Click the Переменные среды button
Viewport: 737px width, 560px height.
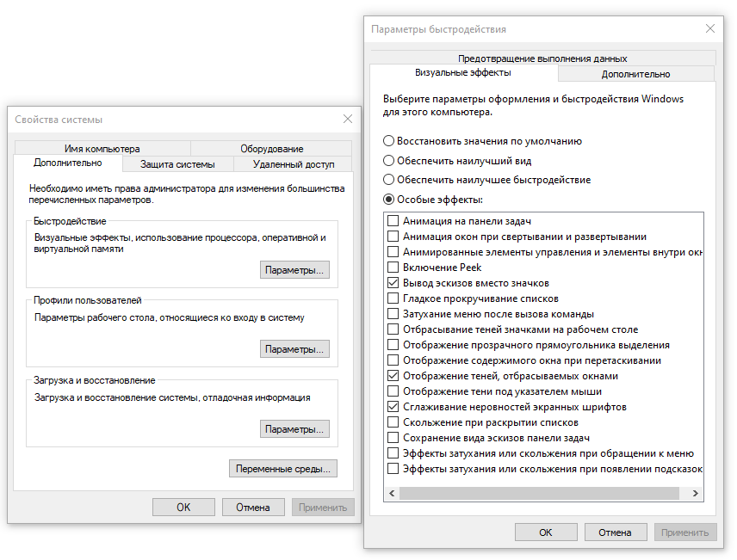point(282,469)
